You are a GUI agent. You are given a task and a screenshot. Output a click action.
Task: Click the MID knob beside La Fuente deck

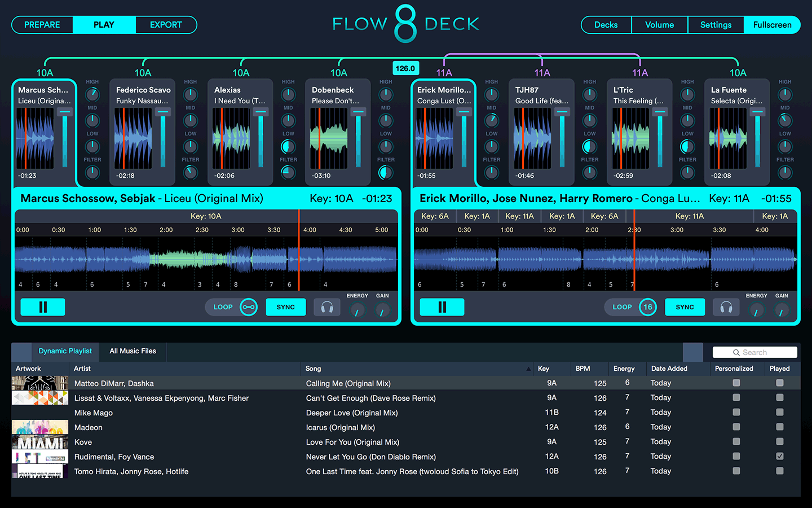pyautogui.click(x=785, y=120)
